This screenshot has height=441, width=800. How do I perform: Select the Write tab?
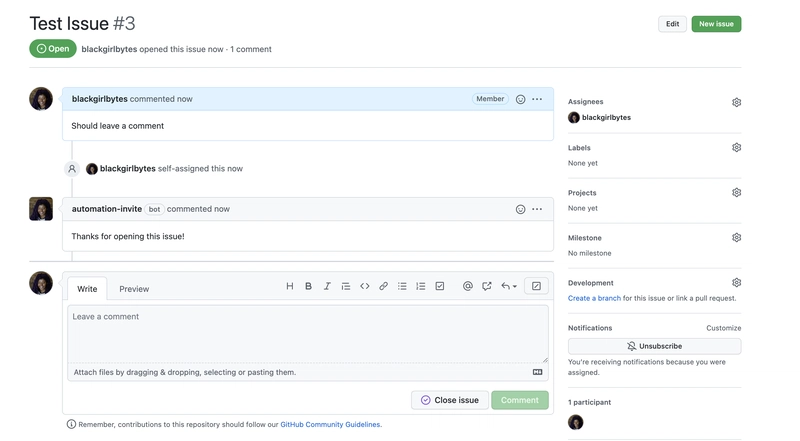point(87,289)
